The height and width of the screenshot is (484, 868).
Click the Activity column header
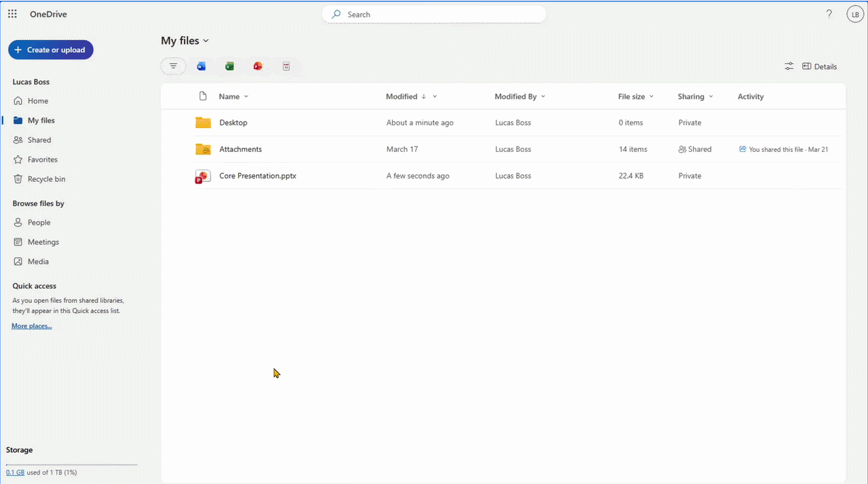point(751,96)
